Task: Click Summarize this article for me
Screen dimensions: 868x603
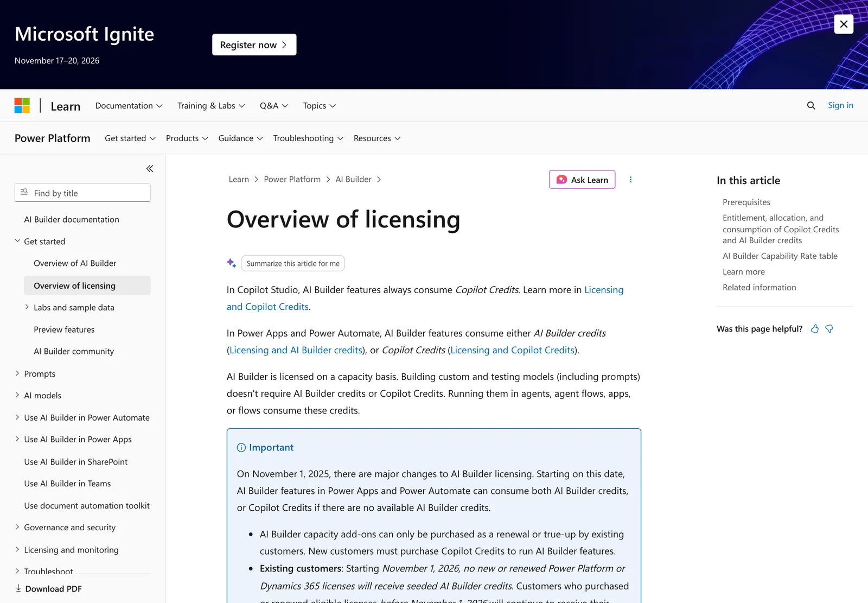Action: tap(293, 263)
